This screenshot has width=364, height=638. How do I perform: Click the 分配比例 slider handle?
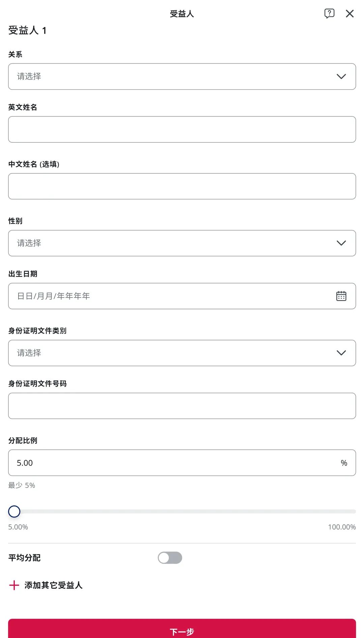pos(14,511)
